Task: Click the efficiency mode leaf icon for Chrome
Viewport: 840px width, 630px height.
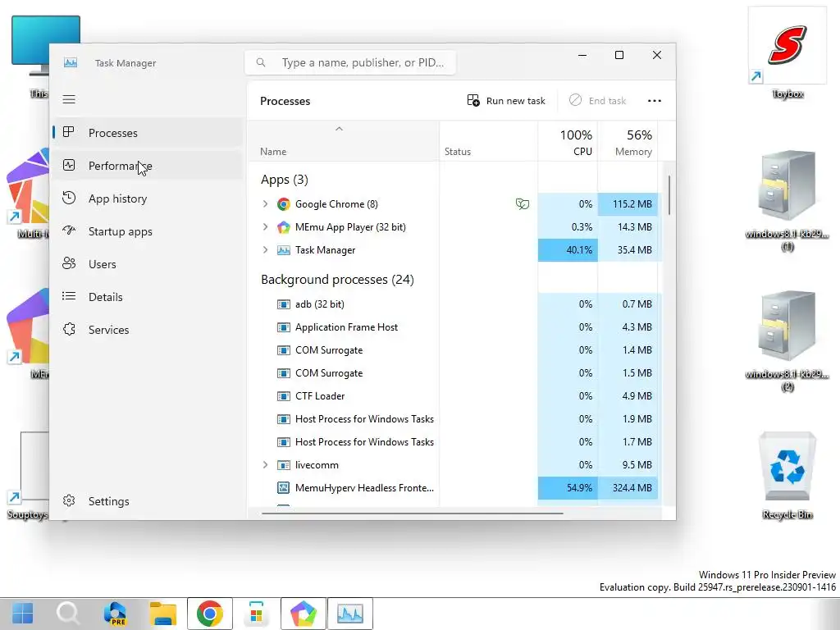Action: tap(523, 203)
